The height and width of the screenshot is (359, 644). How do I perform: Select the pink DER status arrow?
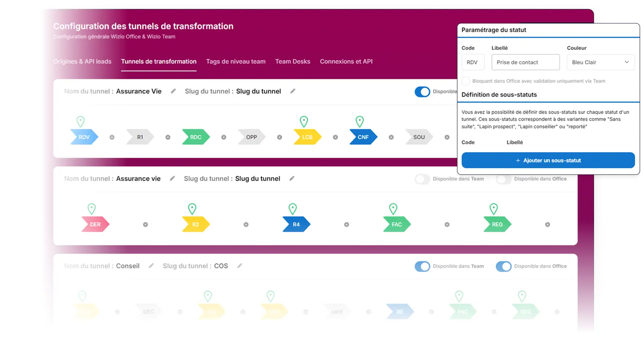pos(95,225)
